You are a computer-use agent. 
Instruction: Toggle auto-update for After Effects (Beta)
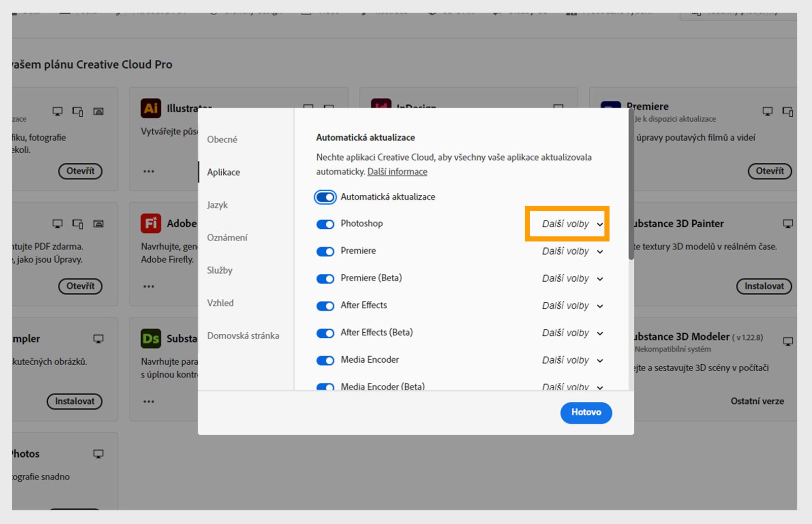325,333
